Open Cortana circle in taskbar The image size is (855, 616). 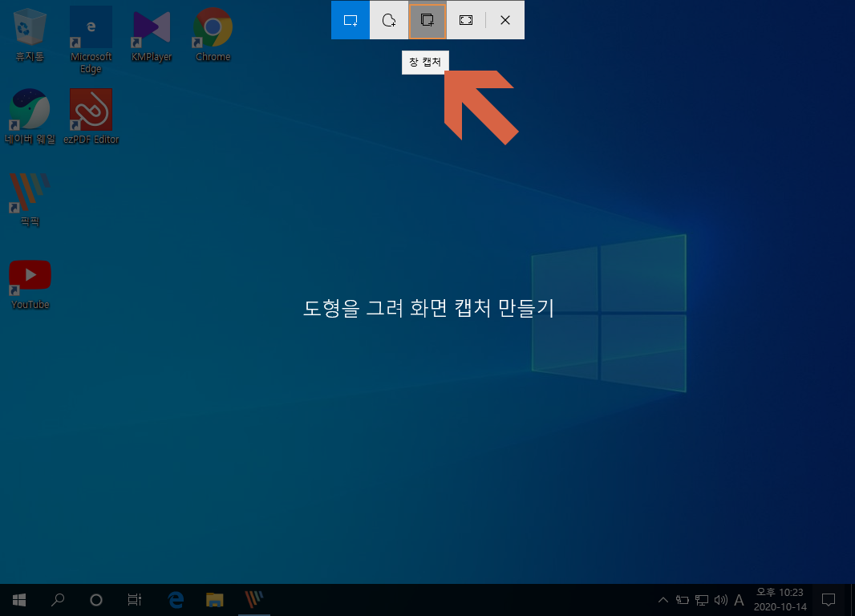(x=96, y=600)
